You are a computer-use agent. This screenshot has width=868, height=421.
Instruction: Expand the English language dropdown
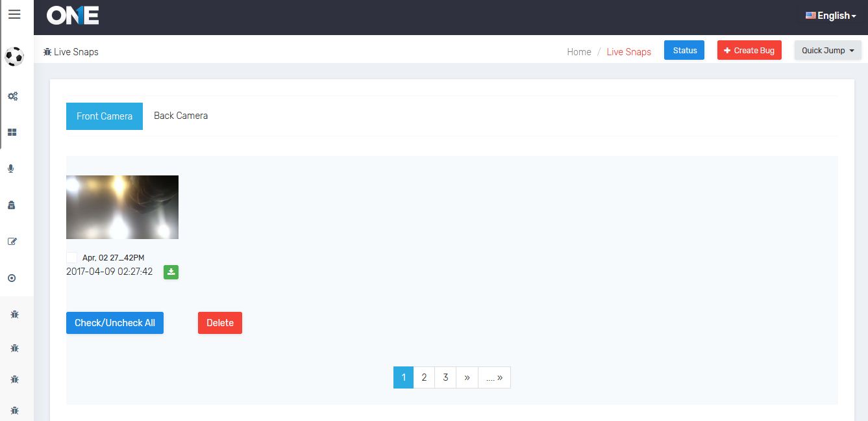tap(831, 16)
